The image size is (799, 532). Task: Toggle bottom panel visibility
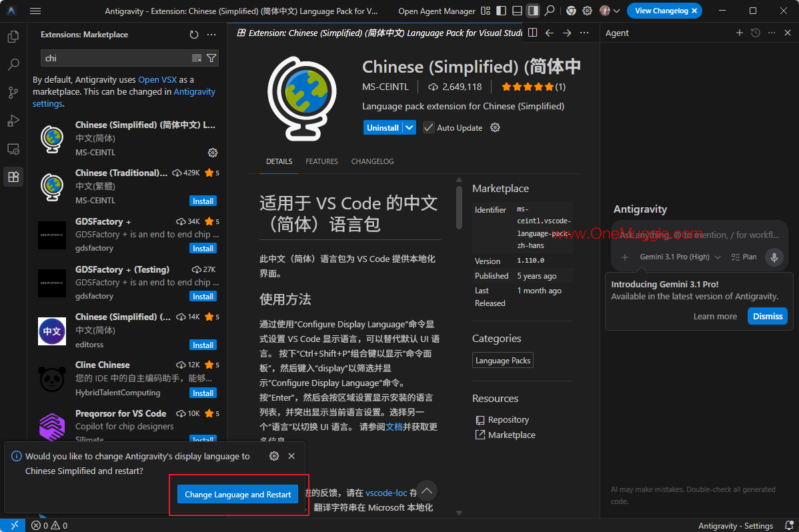(517, 11)
